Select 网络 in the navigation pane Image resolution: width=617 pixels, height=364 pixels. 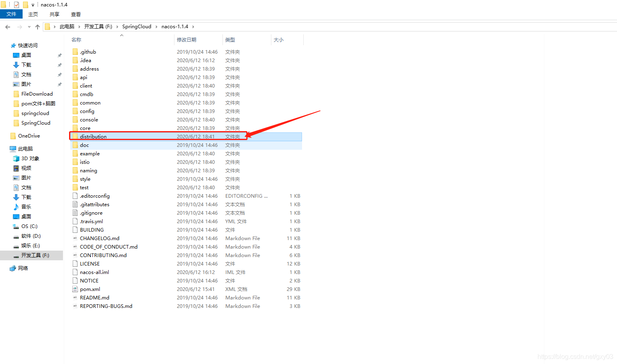click(23, 268)
